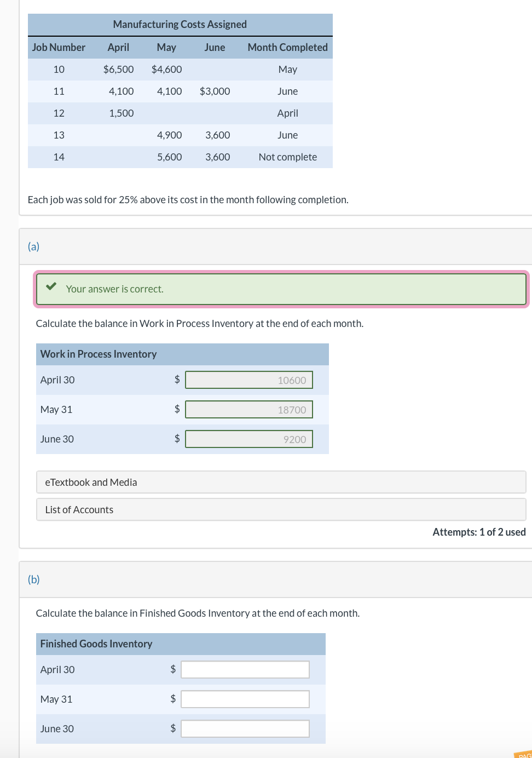Click the dollar sign beside May 31 Finished Goods

172,698
